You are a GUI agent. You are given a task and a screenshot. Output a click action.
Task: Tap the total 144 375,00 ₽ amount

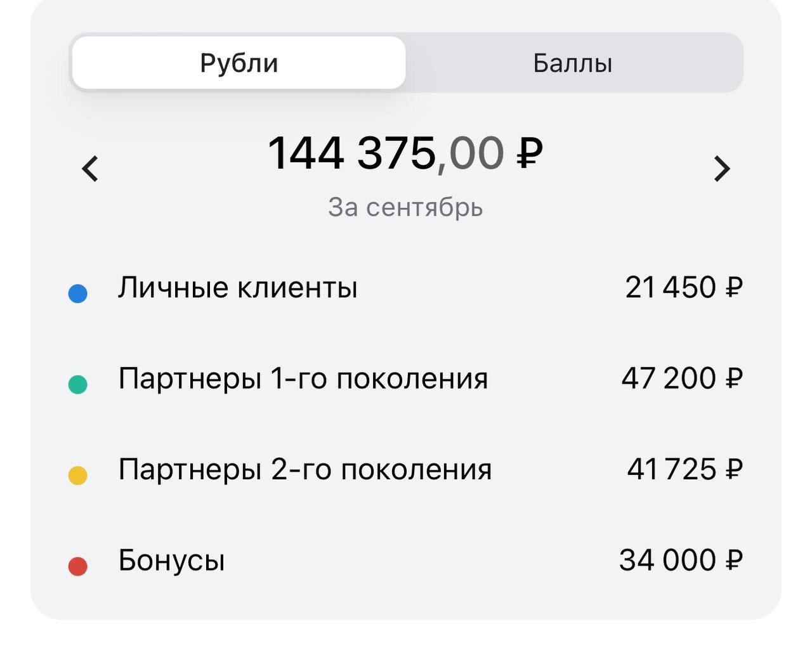click(405, 153)
